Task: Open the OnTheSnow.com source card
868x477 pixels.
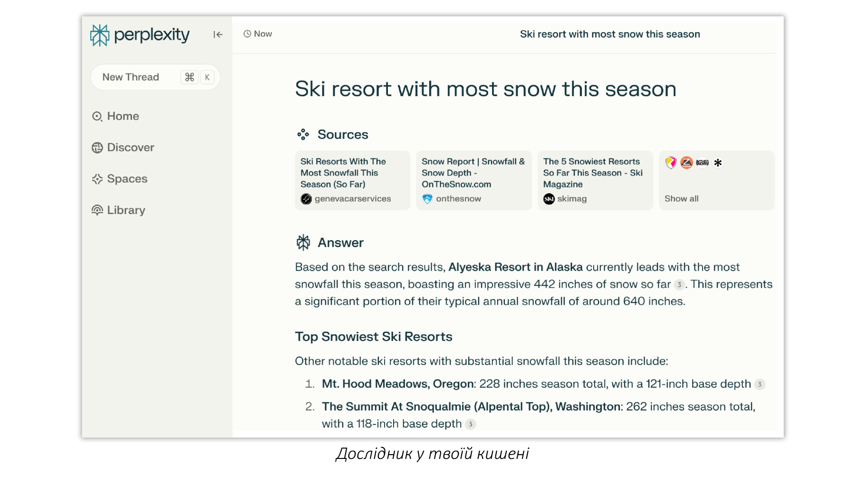Action: tap(473, 180)
